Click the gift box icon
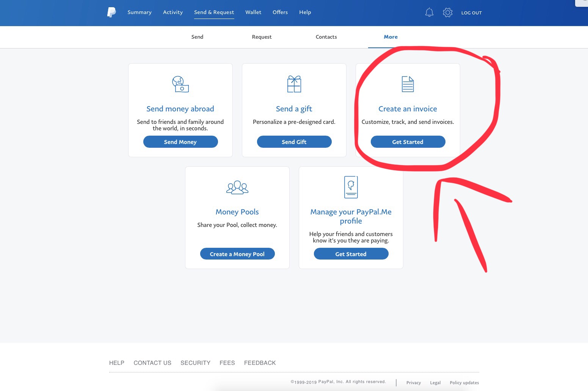This screenshot has height=391, width=588. click(x=294, y=84)
